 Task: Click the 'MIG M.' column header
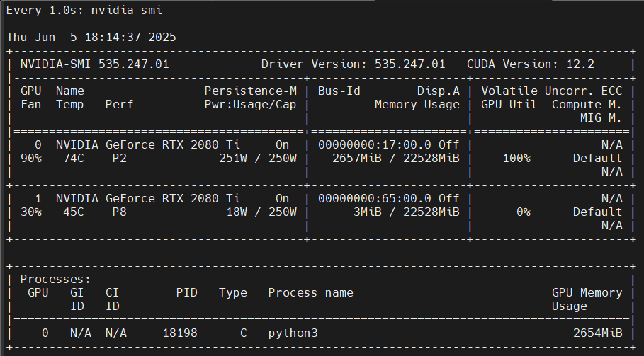(601, 118)
